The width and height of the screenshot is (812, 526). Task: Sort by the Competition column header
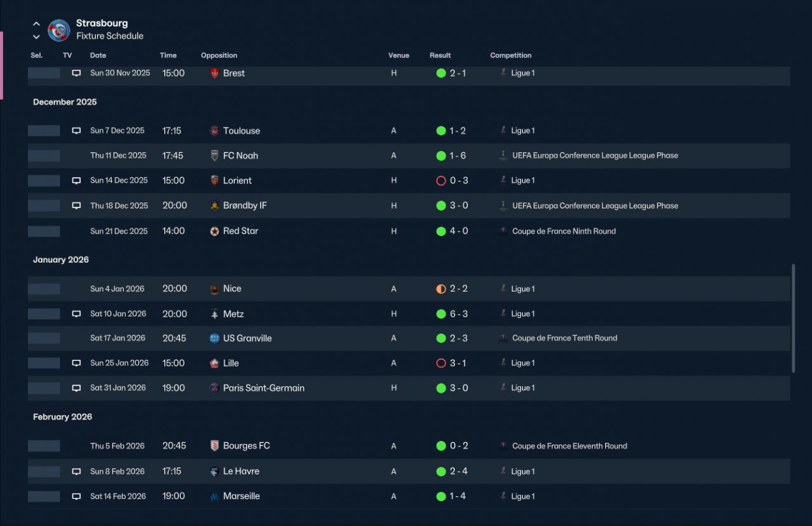511,55
